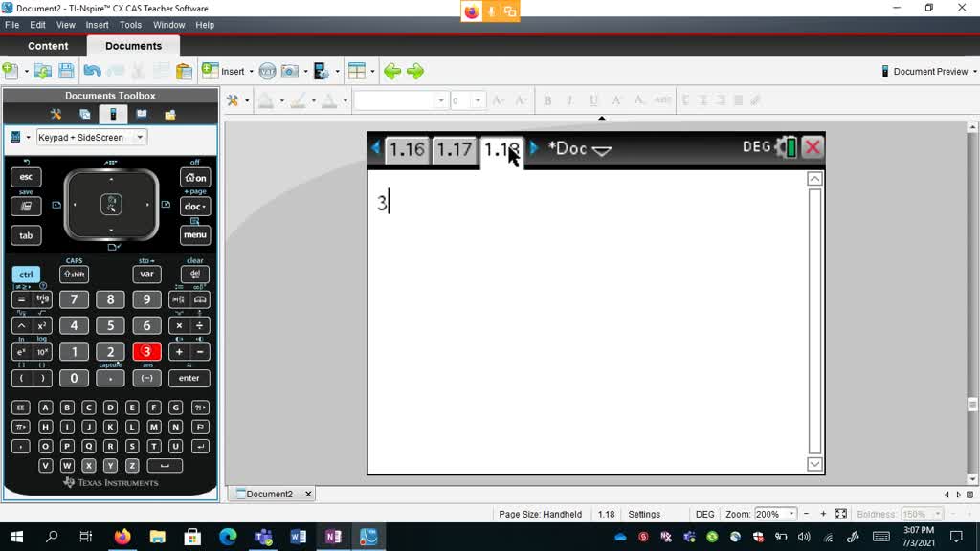Click the tab key on the keypad
The height and width of the screenshot is (551, 980).
(x=26, y=235)
